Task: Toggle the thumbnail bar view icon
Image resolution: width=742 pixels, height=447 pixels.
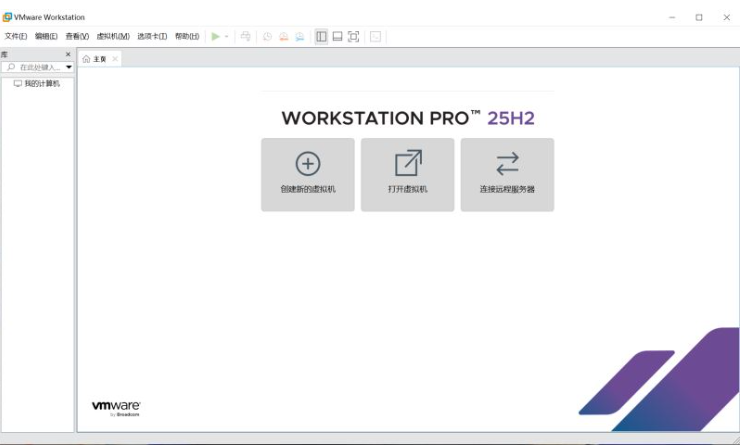Action: [337, 36]
